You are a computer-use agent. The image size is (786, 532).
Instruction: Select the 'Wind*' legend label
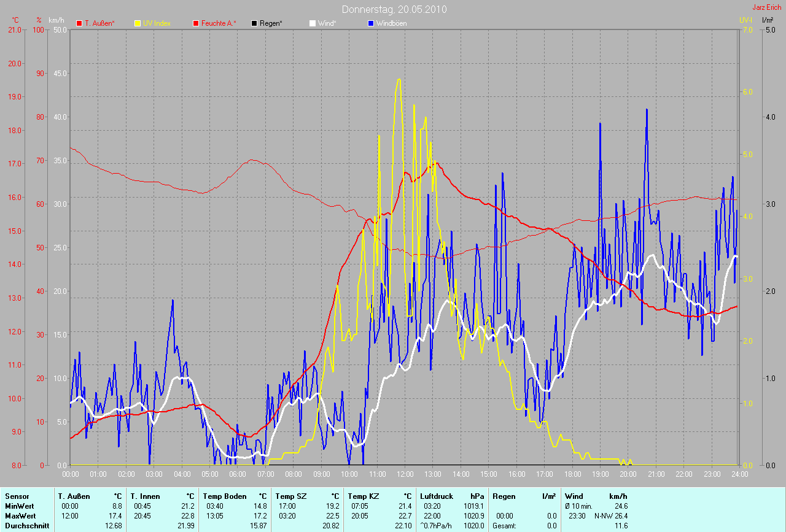click(326, 23)
